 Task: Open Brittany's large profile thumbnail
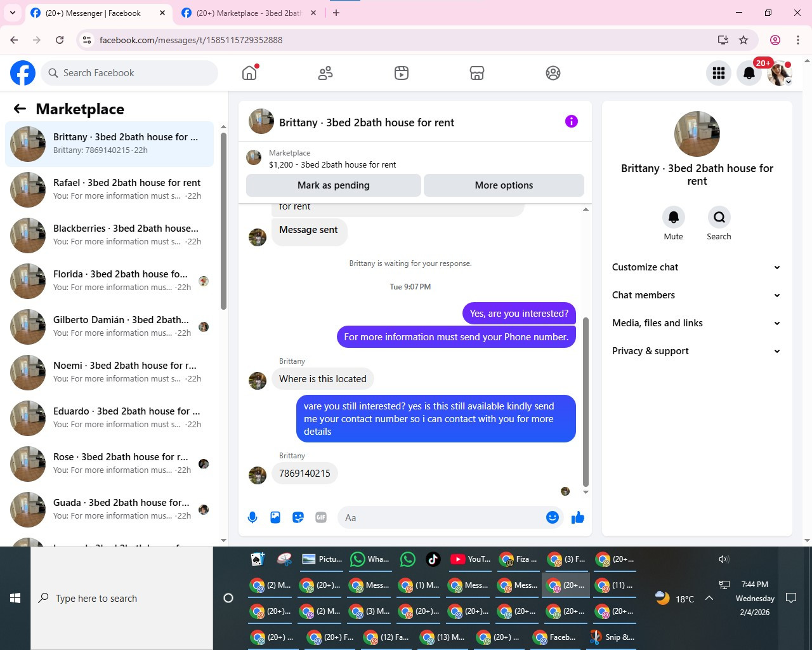[697, 134]
